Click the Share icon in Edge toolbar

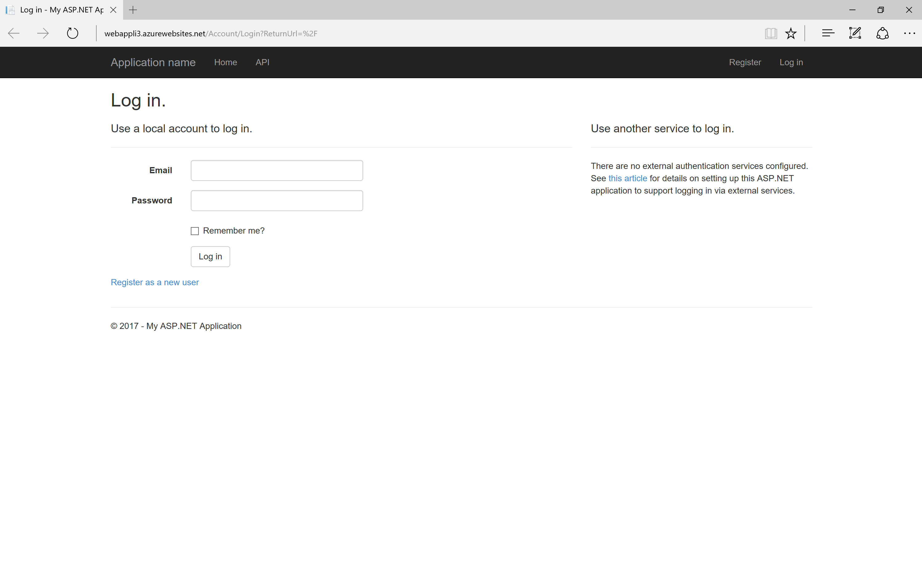(882, 33)
